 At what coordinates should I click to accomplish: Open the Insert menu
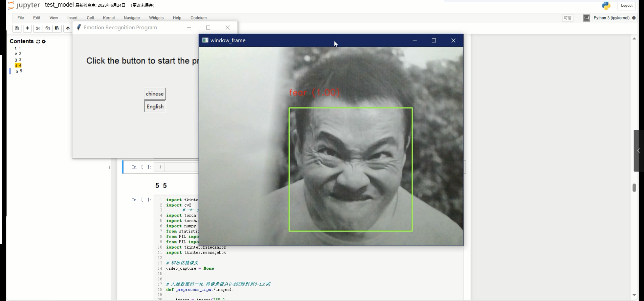click(x=72, y=18)
